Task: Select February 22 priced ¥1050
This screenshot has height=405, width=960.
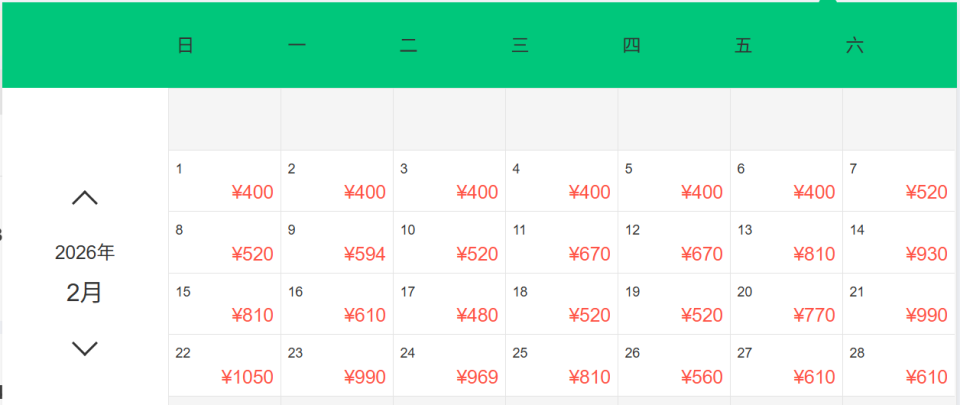Action: click(225, 366)
